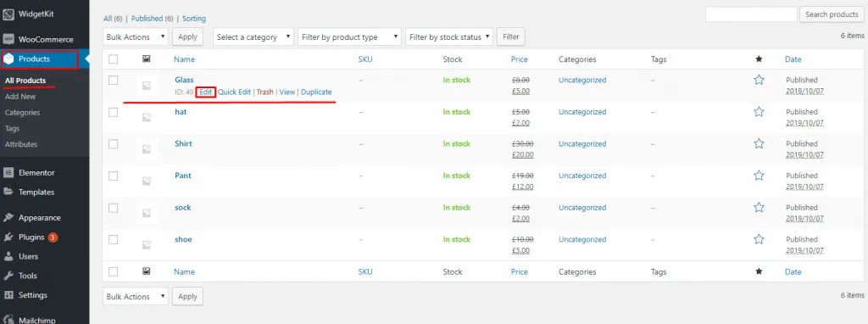
Task: Check the hat product checkbox
Action: click(x=114, y=112)
